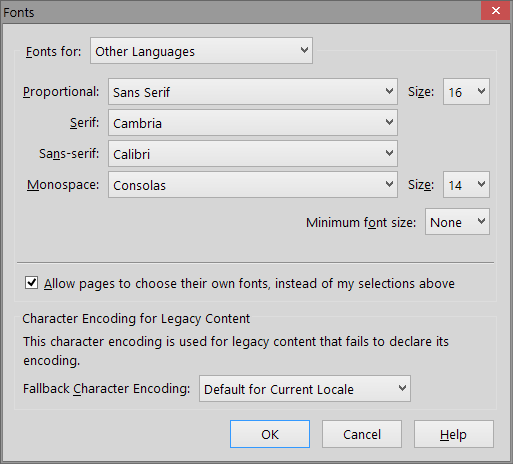Viewport: 513px width, 464px height.
Task: Uncheck Allow pages to choose their own fonts
Action: (31, 283)
